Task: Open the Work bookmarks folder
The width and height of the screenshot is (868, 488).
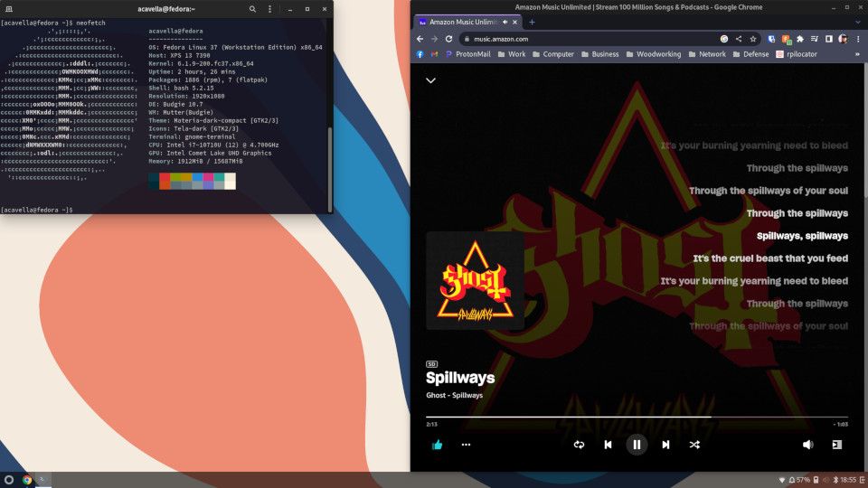Action: [512, 54]
